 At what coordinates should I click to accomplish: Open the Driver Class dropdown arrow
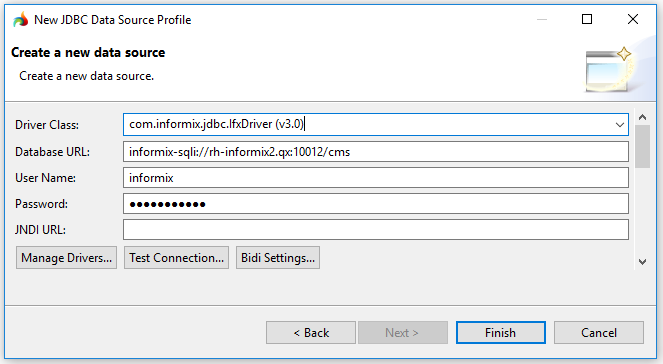(619, 125)
